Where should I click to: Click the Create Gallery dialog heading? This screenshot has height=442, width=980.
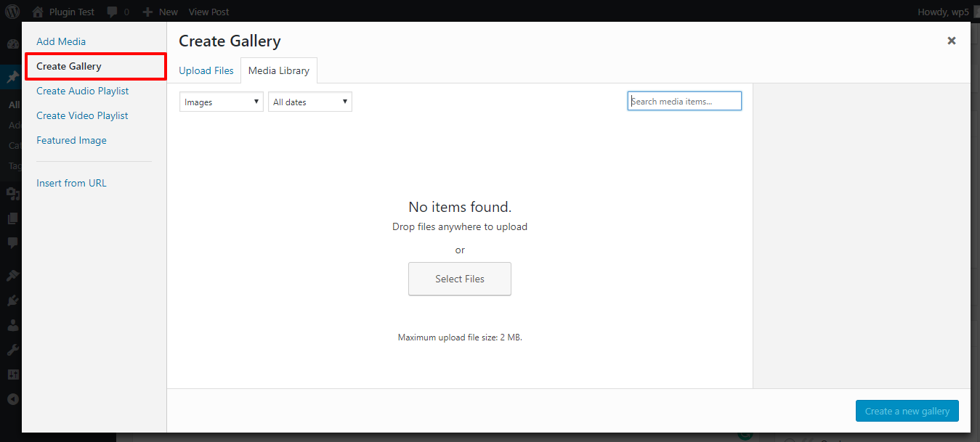(x=230, y=41)
